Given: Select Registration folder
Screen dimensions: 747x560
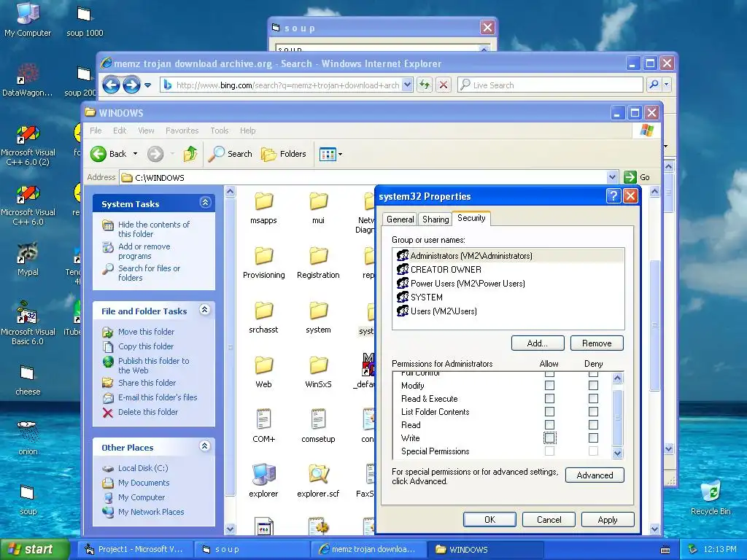Looking at the screenshot, I should (318, 262).
